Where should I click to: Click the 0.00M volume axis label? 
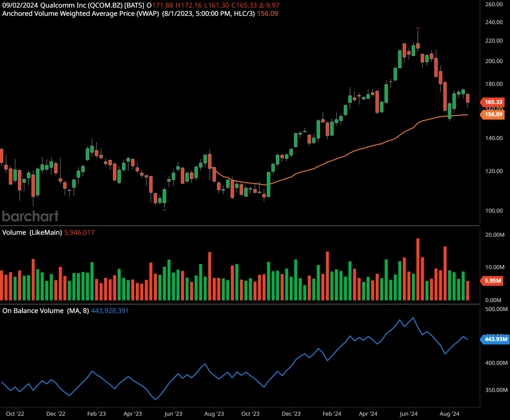pos(493,300)
